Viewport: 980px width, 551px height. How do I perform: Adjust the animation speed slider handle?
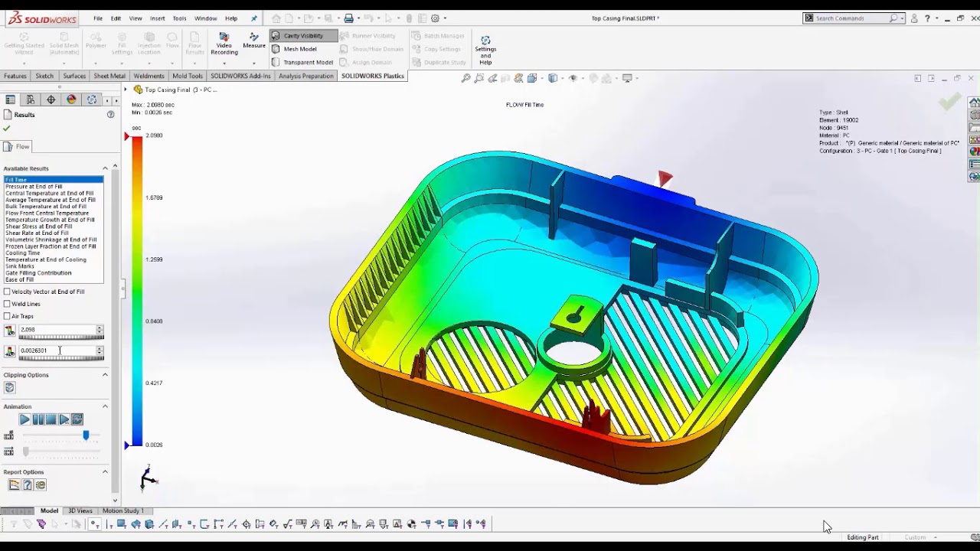(x=86, y=435)
